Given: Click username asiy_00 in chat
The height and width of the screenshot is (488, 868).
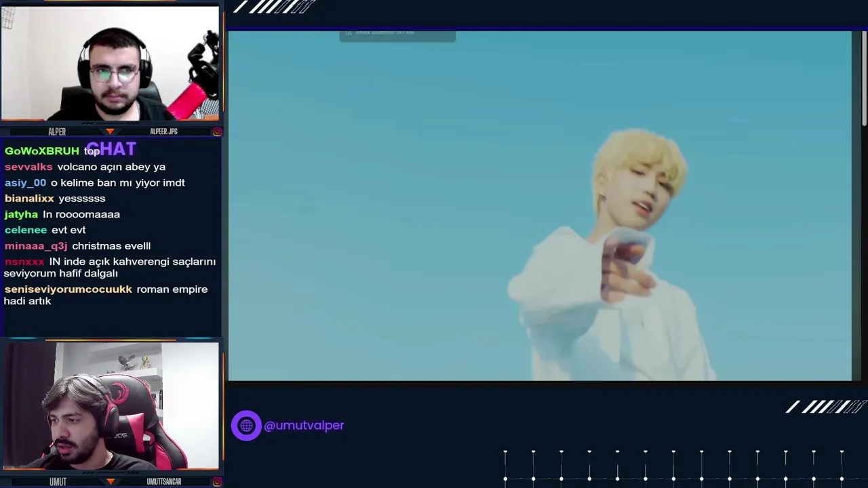Looking at the screenshot, I should 26,183.
